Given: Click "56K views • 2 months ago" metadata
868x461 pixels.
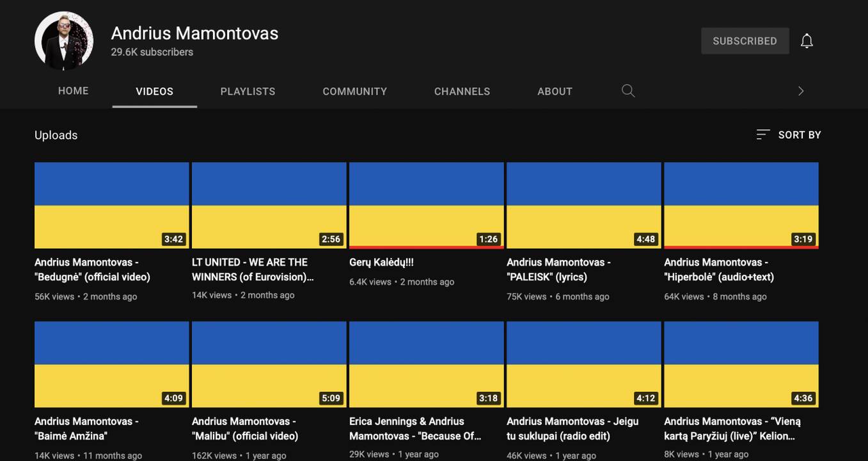Looking at the screenshot, I should 86,296.
